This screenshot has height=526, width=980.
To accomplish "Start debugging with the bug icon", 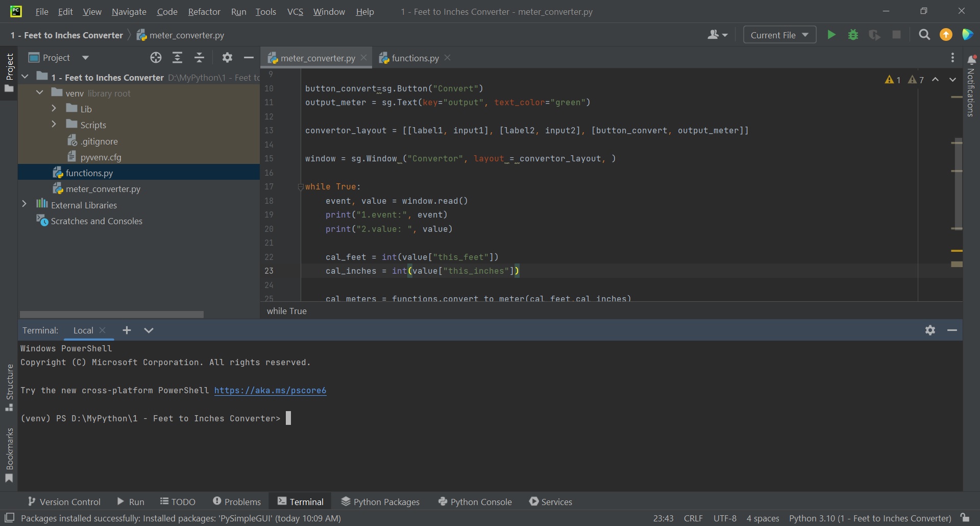I will coord(853,34).
